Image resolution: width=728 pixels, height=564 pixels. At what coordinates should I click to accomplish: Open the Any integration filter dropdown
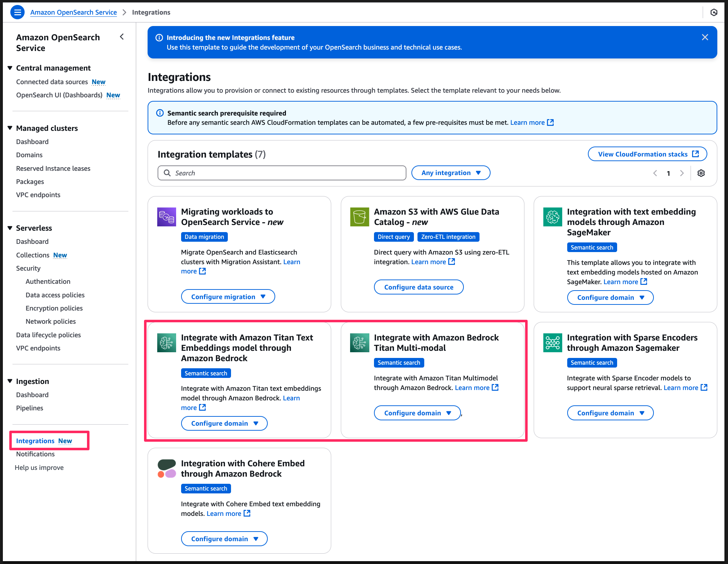pos(451,173)
